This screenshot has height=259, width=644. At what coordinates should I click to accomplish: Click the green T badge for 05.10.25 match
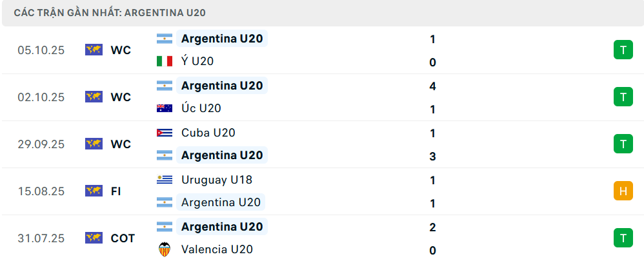click(x=623, y=50)
